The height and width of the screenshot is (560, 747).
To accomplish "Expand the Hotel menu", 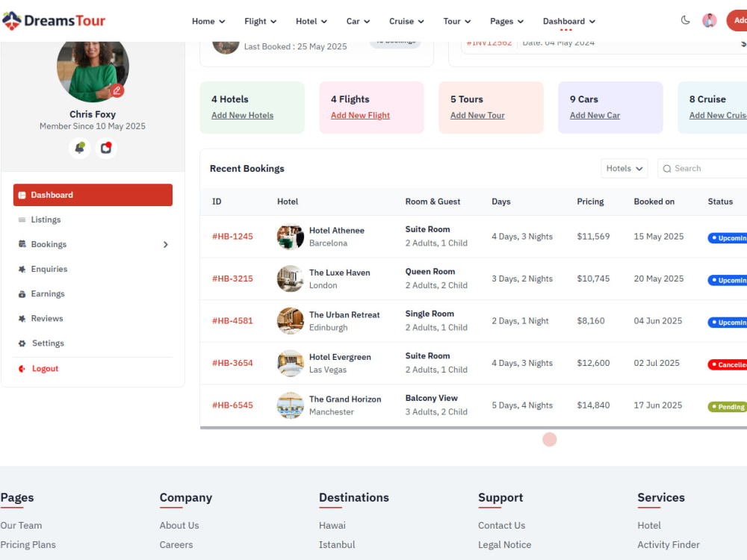I will [311, 22].
